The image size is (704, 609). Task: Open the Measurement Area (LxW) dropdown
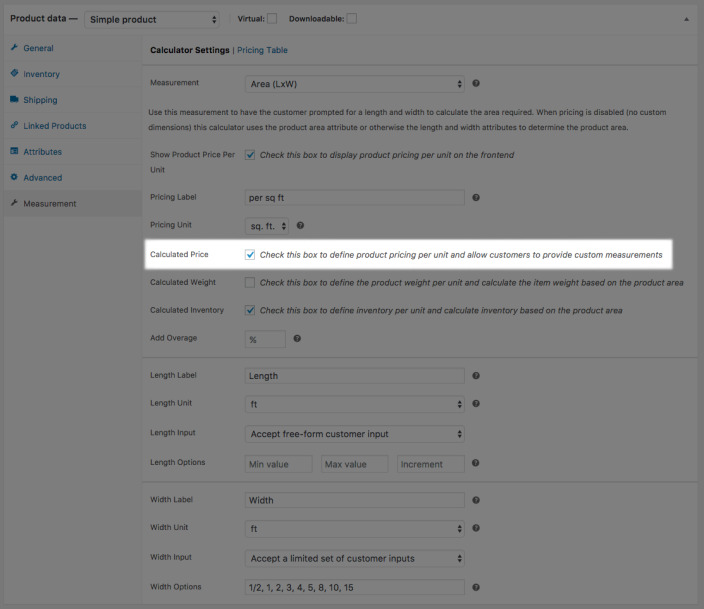(x=354, y=84)
